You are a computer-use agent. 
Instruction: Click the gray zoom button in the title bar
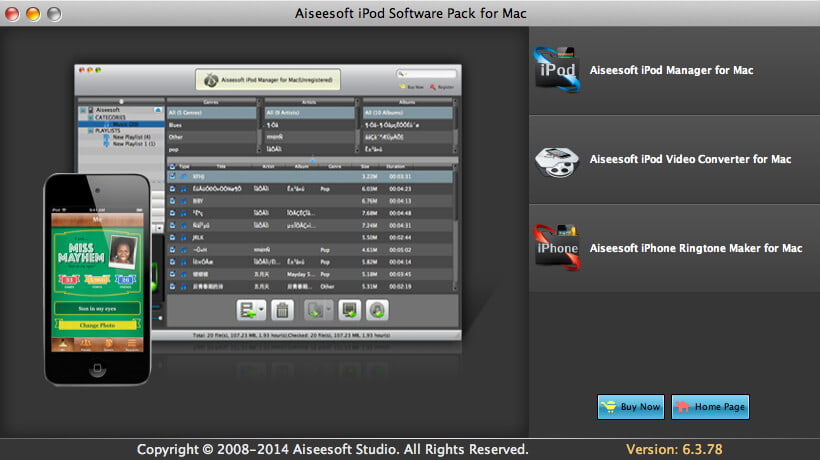pos(54,14)
